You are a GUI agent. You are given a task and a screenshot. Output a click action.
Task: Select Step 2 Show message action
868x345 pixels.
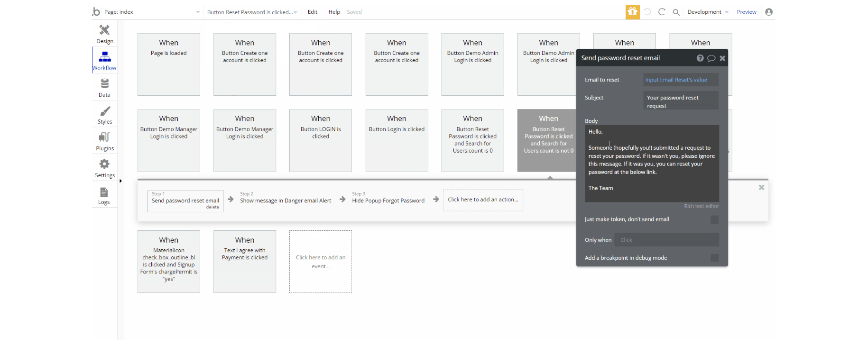click(x=286, y=200)
